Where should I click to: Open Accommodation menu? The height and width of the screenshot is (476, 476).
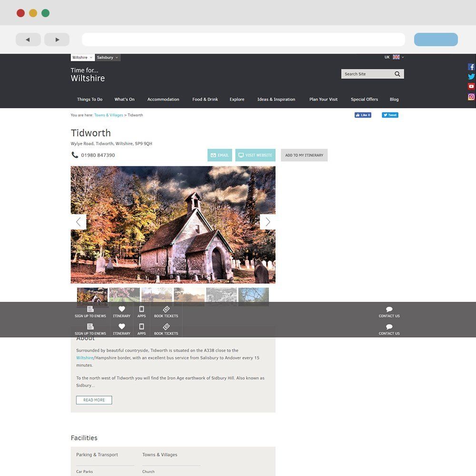click(163, 99)
